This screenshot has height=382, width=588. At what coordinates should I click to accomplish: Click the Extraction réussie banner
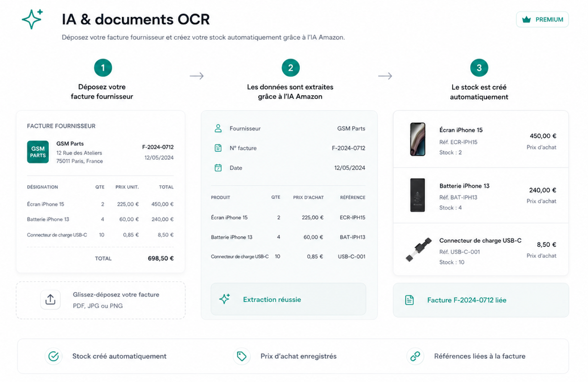click(x=288, y=299)
